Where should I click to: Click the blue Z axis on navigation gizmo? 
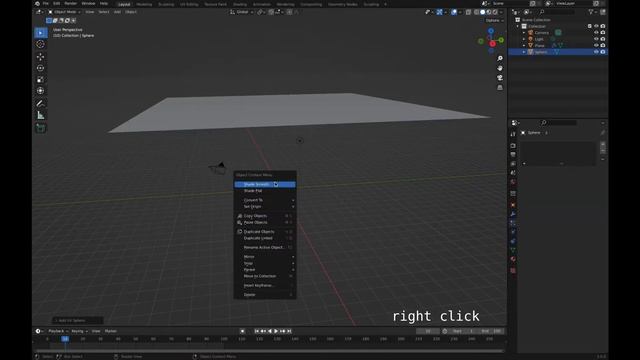491,31
